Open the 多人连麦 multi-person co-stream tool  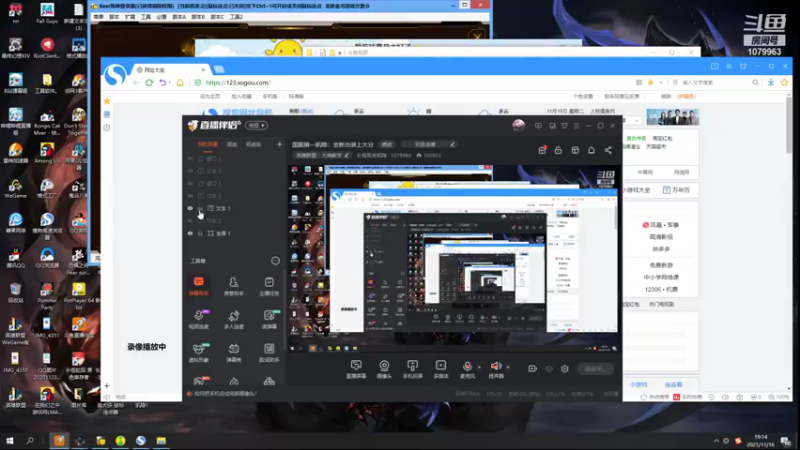tap(234, 318)
